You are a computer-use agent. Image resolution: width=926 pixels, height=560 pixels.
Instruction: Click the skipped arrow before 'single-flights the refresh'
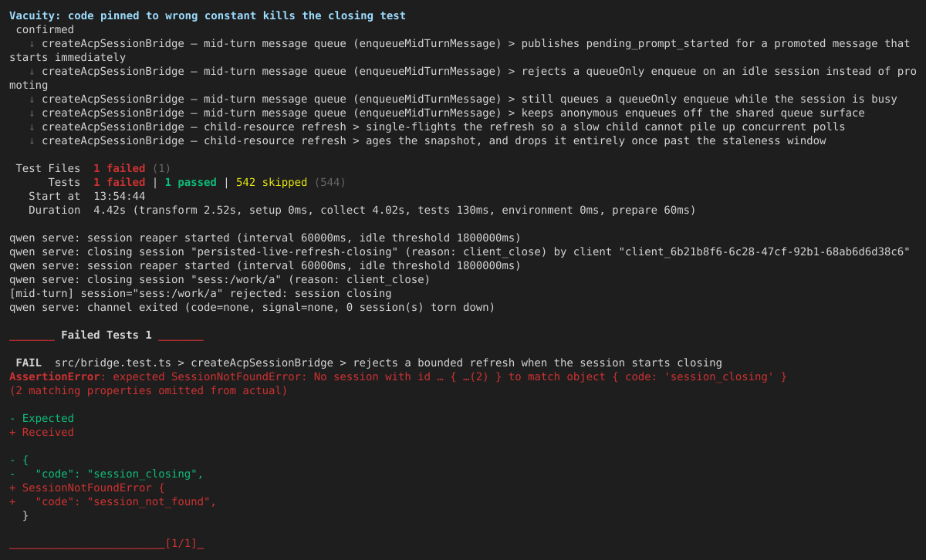tap(32, 127)
